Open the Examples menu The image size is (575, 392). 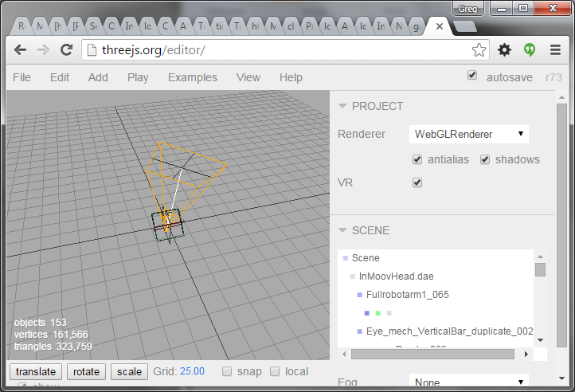[192, 77]
